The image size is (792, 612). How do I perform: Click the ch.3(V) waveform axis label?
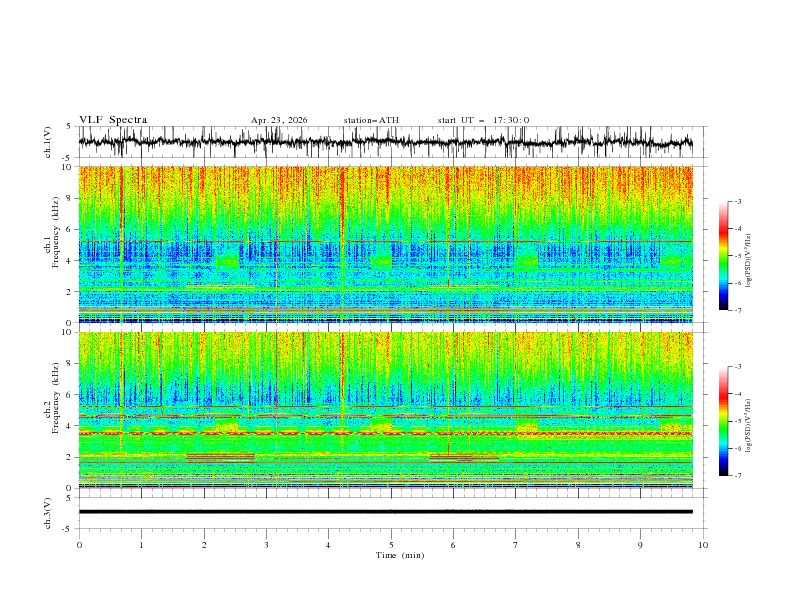pyautogui.click(x=48, y=513)
